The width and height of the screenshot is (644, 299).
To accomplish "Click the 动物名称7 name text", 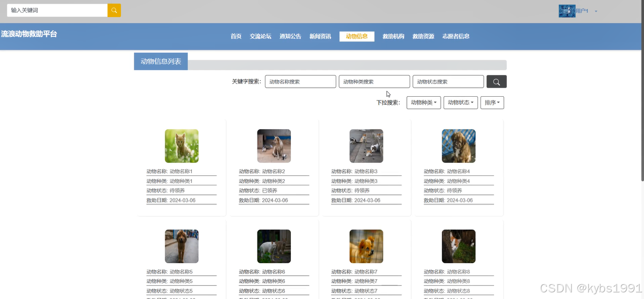I will 366,272.
